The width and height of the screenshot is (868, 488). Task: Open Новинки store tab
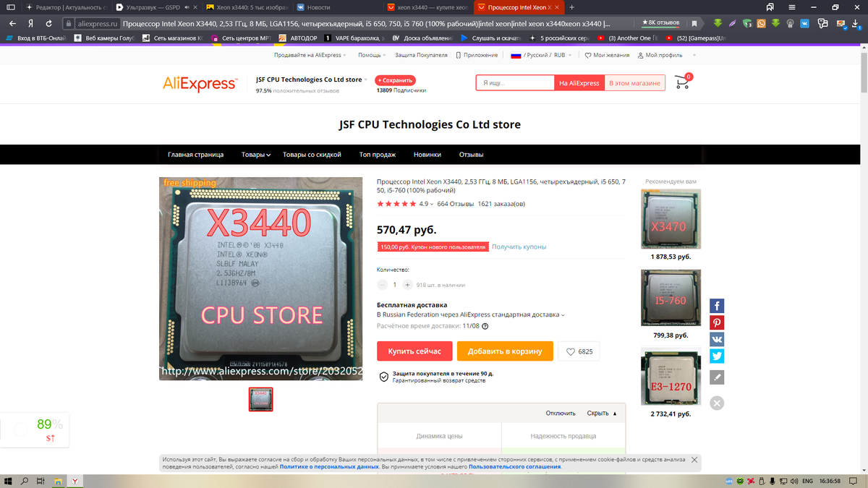427,155
